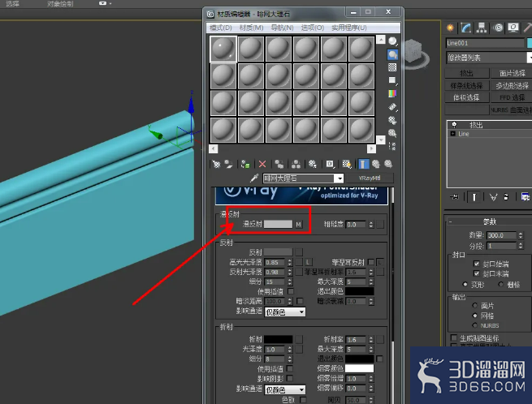Toggle the 封口末端 checkbox
This screenshot has height=404, width=532.
476,273
